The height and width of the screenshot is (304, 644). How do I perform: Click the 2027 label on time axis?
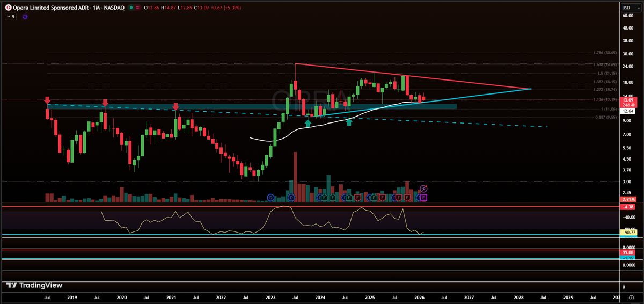click(x=469, y=296)
